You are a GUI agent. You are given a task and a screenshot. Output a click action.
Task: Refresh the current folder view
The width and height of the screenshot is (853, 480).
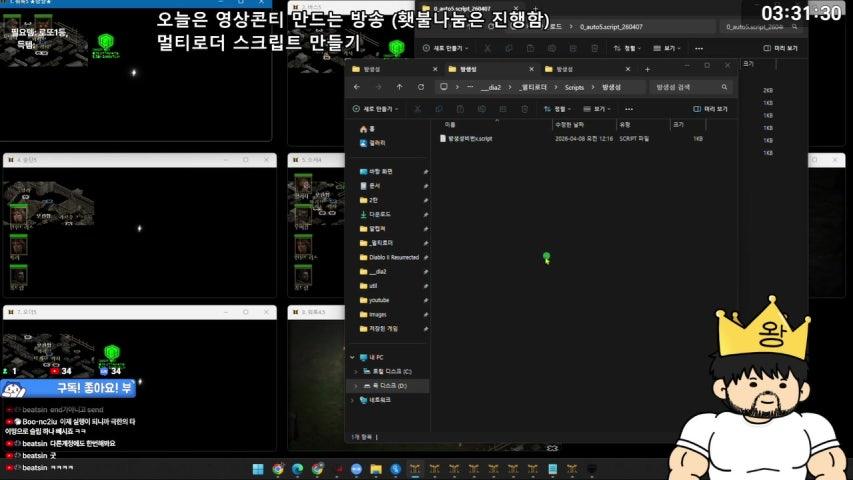click(420, 87)
